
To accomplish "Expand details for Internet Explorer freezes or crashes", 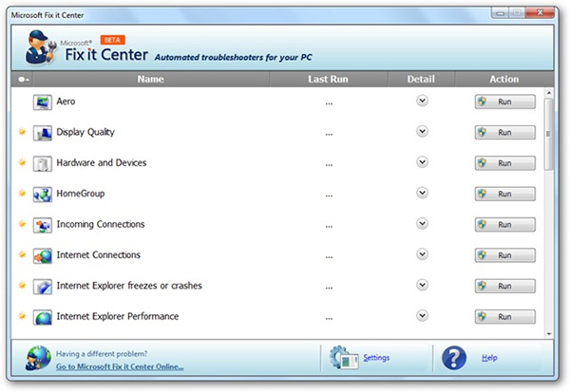I will (x=422, y=286).
